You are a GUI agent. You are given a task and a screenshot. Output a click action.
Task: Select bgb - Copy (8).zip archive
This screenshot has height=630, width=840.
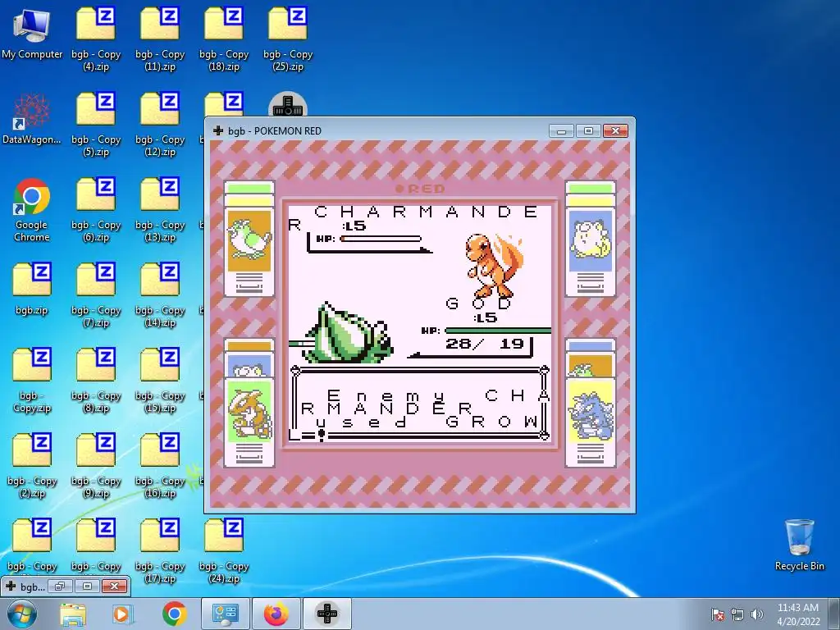coord(96,381)
